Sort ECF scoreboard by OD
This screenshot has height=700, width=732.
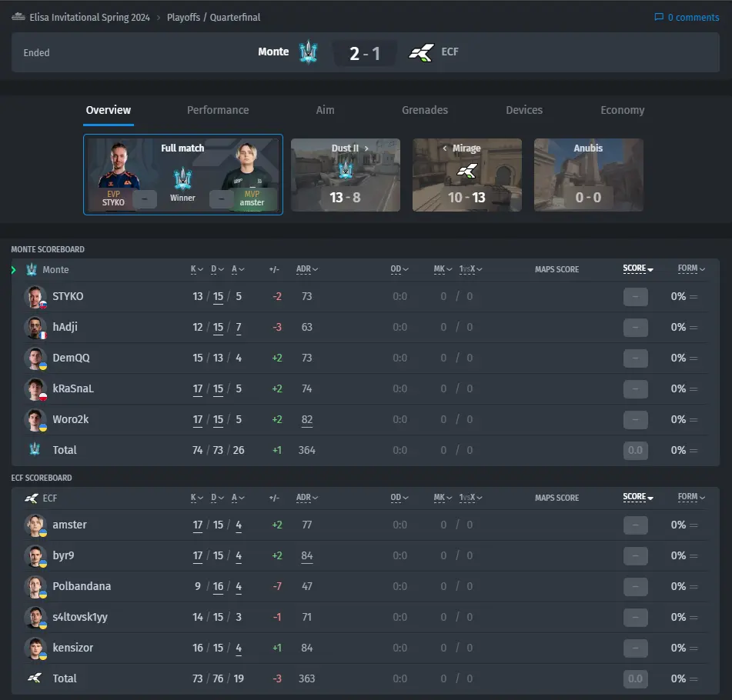tap(399, 498)
